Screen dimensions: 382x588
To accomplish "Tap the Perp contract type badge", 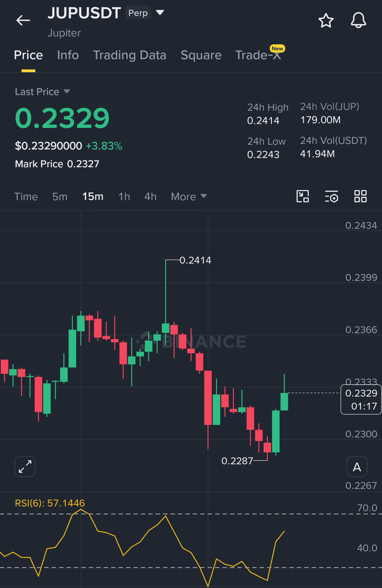I will [138, 13].
